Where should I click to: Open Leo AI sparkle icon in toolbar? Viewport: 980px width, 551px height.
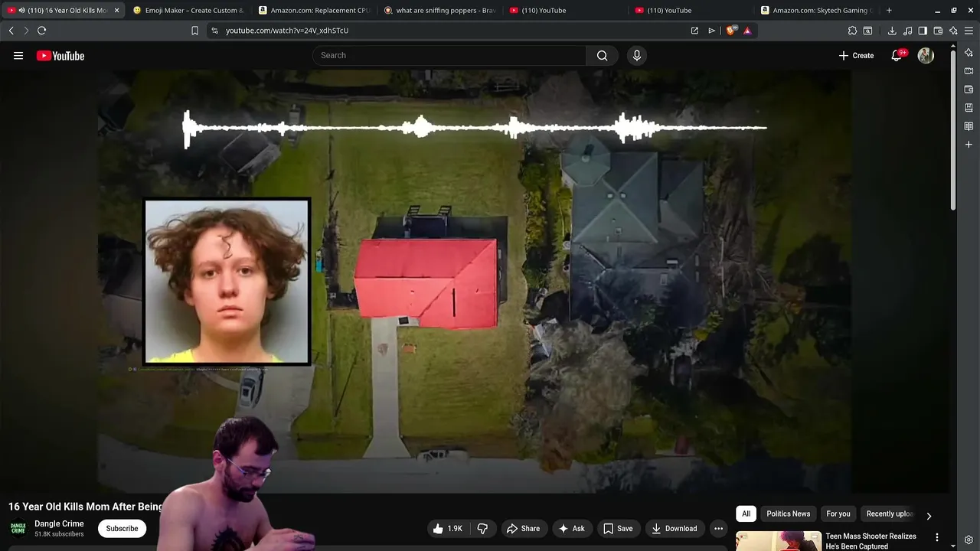coord(953,31)
